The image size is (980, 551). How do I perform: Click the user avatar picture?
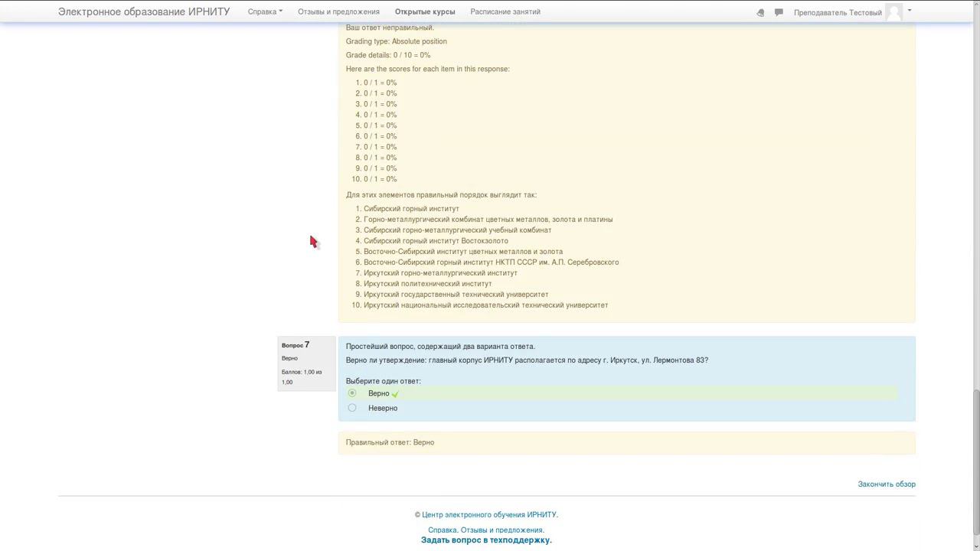tap(893, 12)
